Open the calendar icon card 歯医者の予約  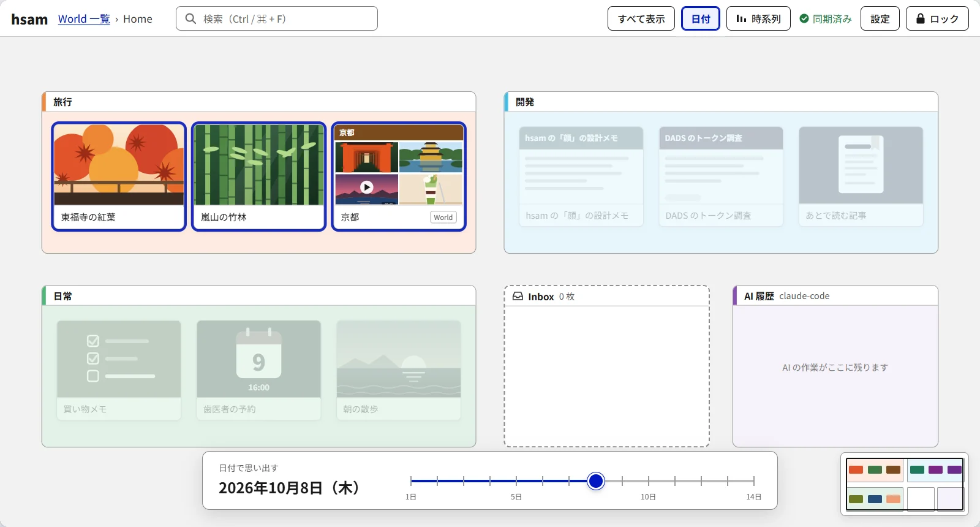[258, 370]
